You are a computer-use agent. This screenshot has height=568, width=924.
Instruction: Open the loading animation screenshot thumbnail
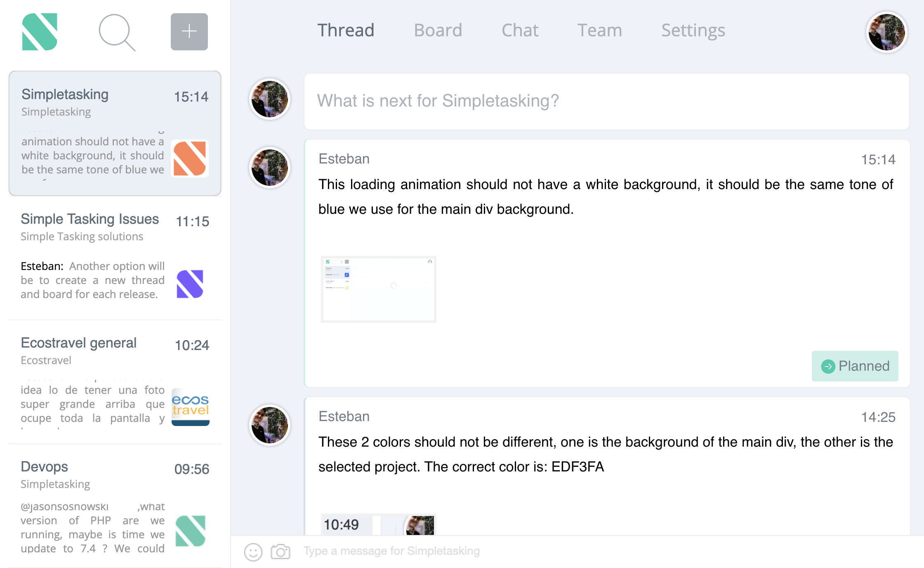click(x=379, y=289)
